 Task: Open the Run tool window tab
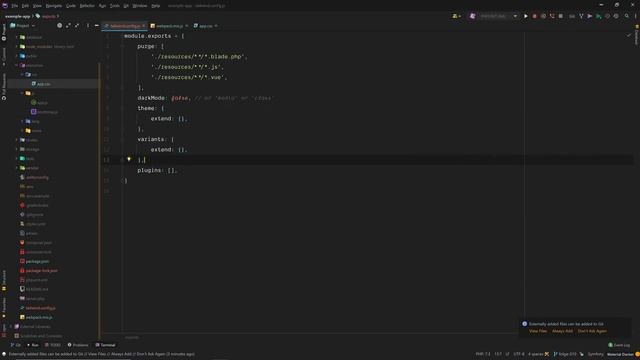[33, 345]
